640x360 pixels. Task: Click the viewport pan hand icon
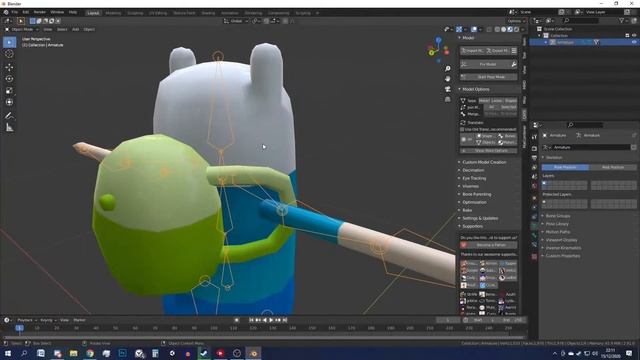coord(448,78)
